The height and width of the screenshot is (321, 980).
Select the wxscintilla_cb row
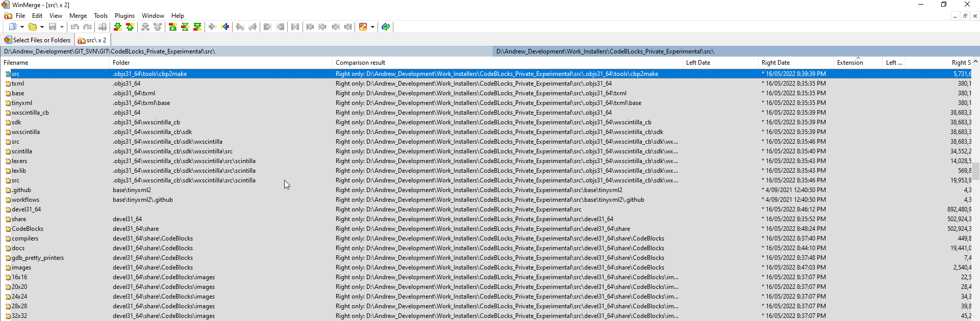[x=487, y=113]
